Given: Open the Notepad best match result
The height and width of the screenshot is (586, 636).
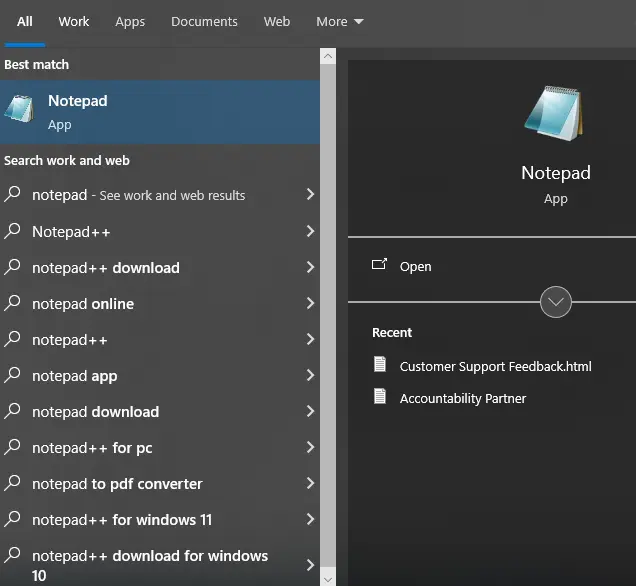Looking at the screenshot, I should (160, 112).
